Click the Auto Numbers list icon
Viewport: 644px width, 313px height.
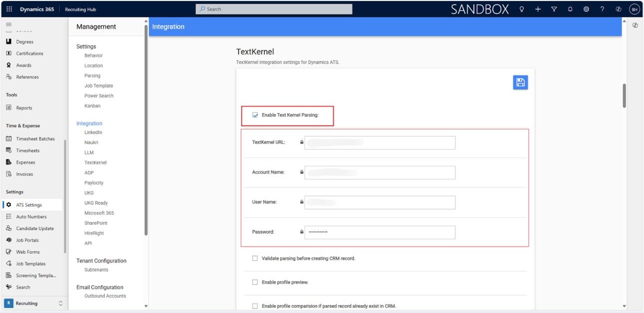pos(8,216)
